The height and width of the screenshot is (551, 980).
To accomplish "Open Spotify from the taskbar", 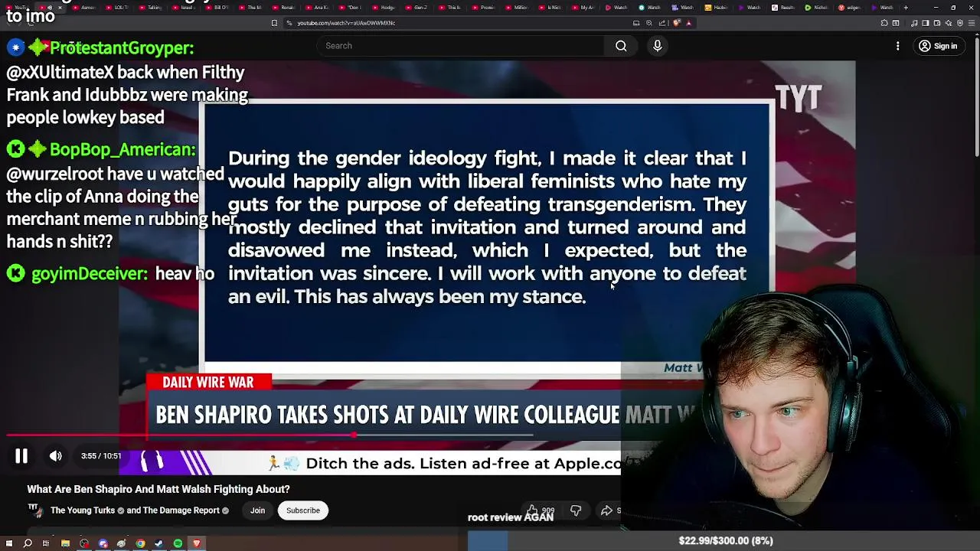I will pyautogui.click(x=178, y=543).
